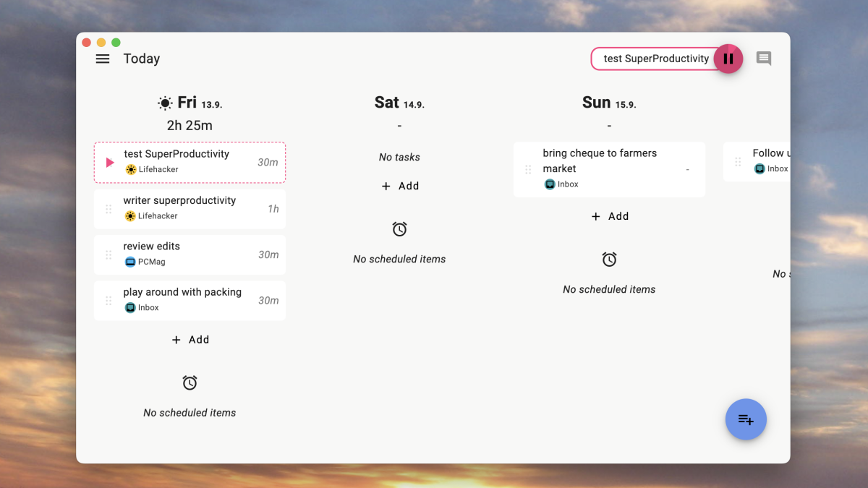
Task: Open the bring cheque to farmers market task
Action: point(600,160)
